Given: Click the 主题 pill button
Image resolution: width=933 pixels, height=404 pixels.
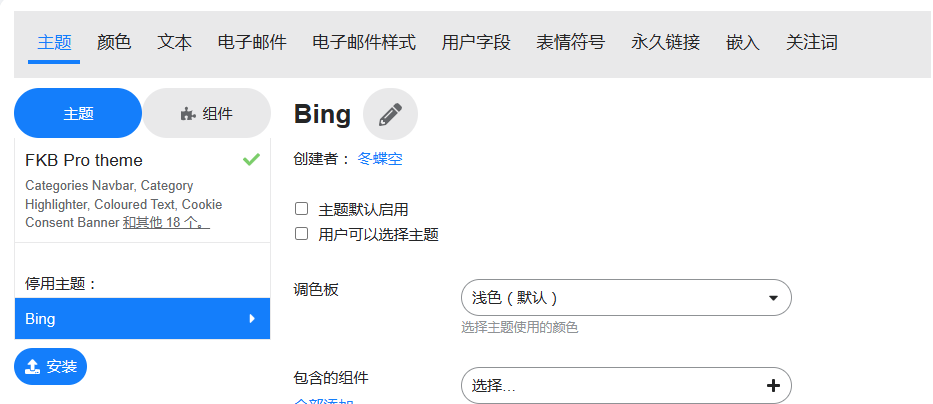Looking at the screenshot, I should click(78, 114).
